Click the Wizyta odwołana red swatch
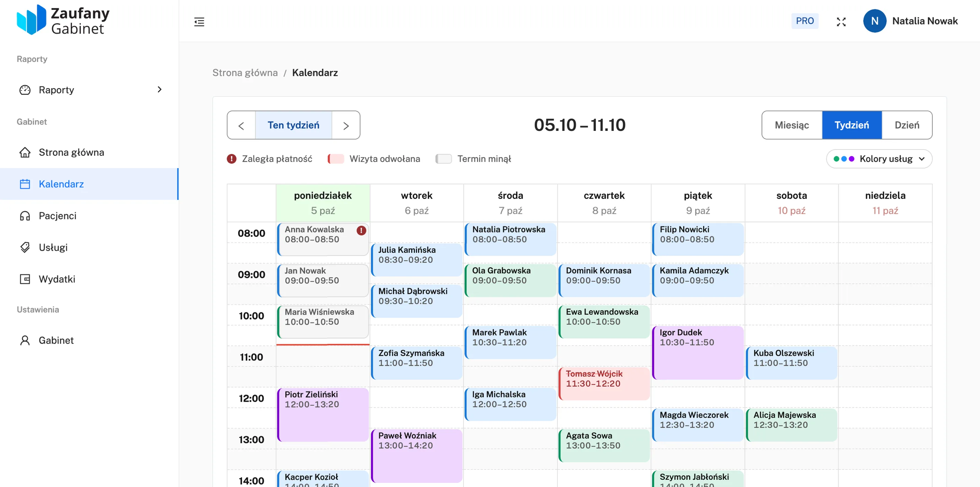The width and height of the screenshot is (980, 487). pyautogui.click(x=336, y=159)
